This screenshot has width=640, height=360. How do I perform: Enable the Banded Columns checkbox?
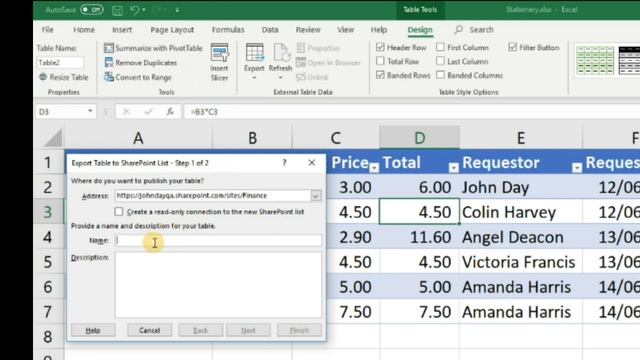coord(440,75)
